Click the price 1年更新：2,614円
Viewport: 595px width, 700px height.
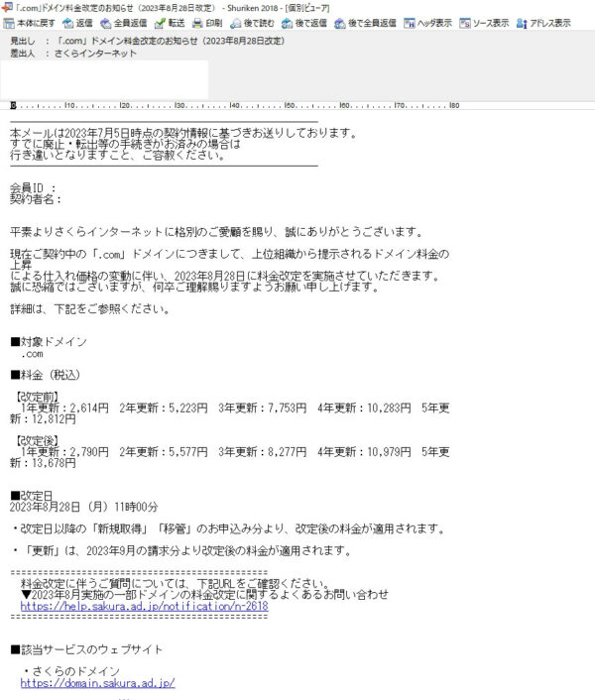[64, 408]
